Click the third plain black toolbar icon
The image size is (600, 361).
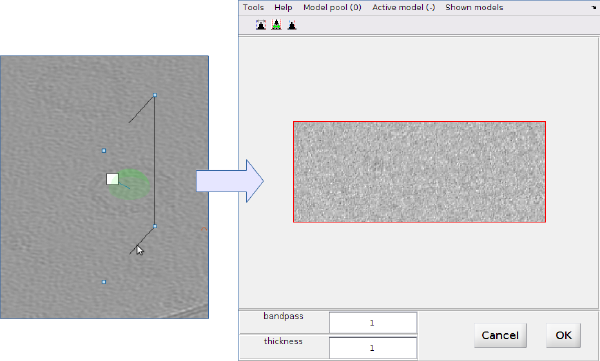click(292, 25)
